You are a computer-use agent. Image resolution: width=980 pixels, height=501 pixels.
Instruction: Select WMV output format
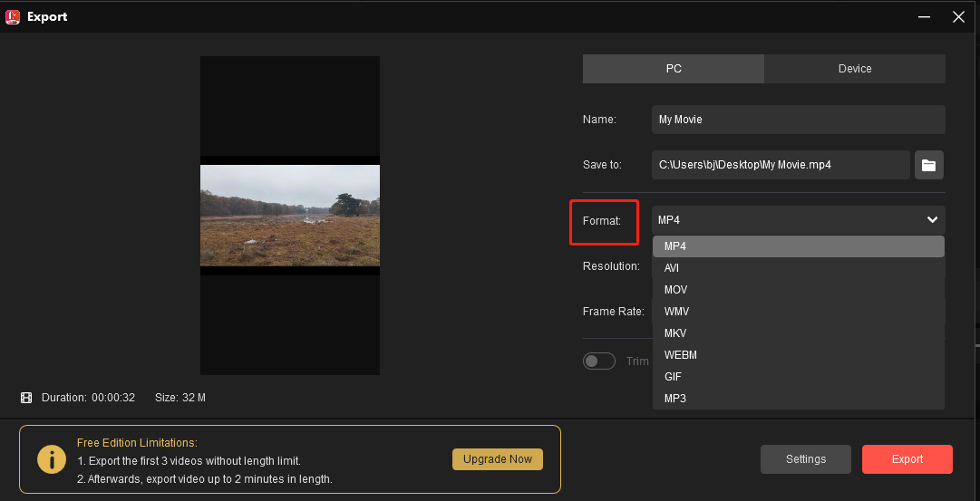[x=798, y=311]
